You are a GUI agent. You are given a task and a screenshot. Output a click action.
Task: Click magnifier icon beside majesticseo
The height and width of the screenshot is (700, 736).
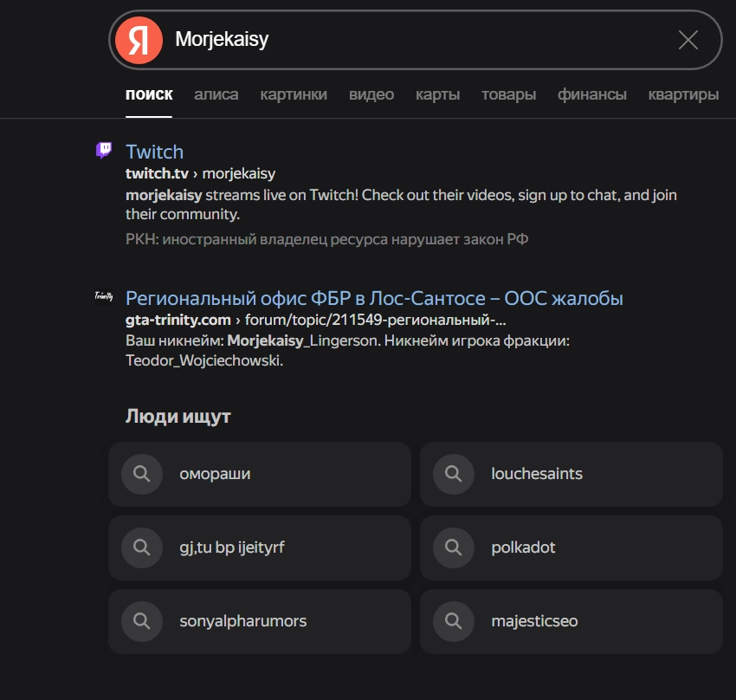tap(453, 621)
